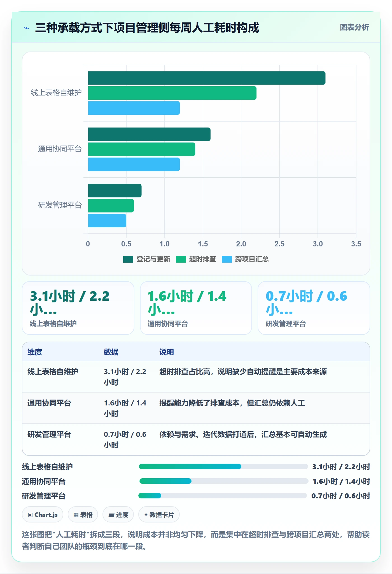
Task: Click the 跨项目汇总 bar for 通用协同平台
Action: coord(134,164)
